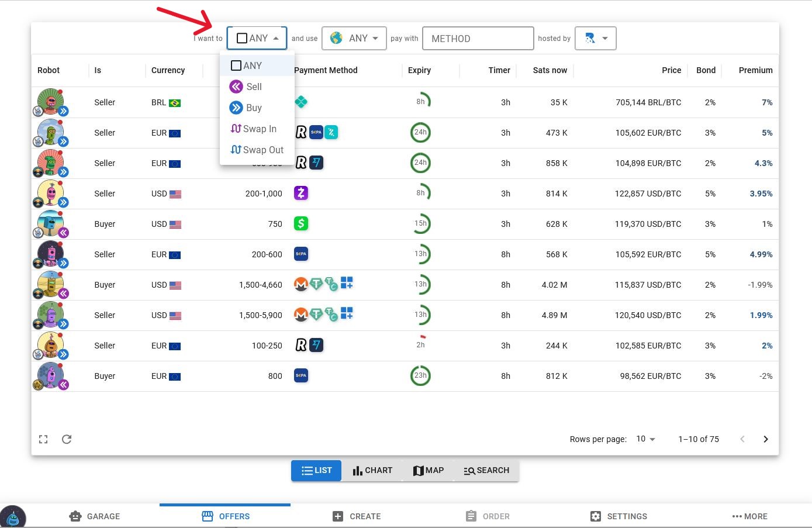Viewport: 812px width, 528px height.
Task: Open the currency ANY dropdown with the globe icon
Action: (x=354, y=38)
